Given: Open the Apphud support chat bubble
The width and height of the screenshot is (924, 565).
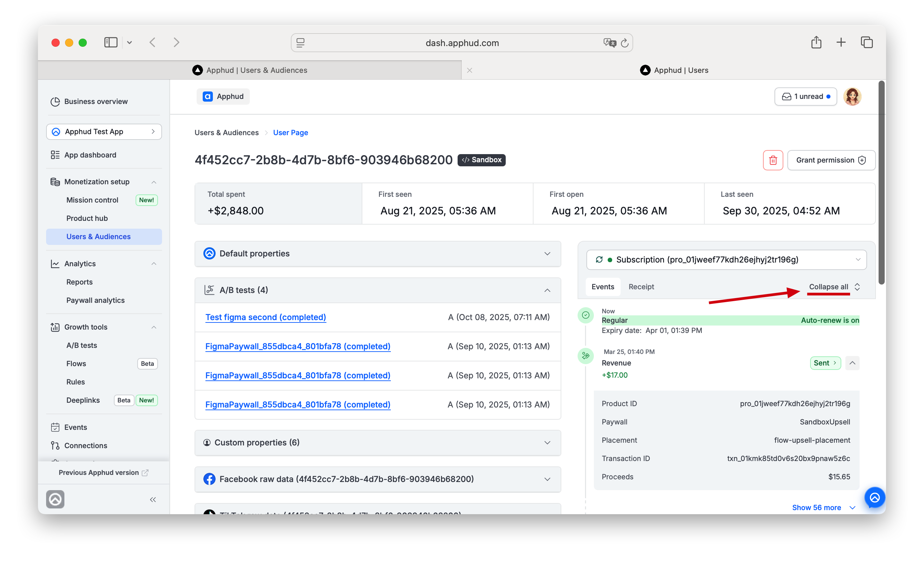Looking at the screenshot, I should (875, 498).
